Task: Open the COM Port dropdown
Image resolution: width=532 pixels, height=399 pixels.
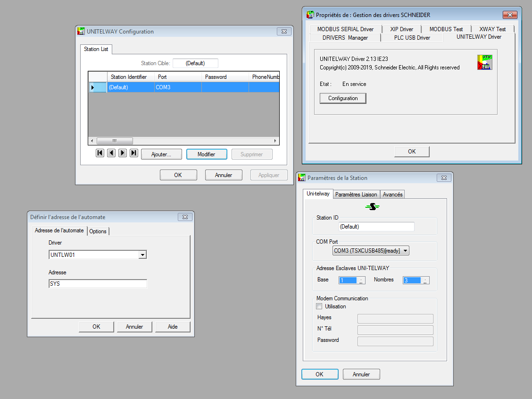Action: pos(405,251)
